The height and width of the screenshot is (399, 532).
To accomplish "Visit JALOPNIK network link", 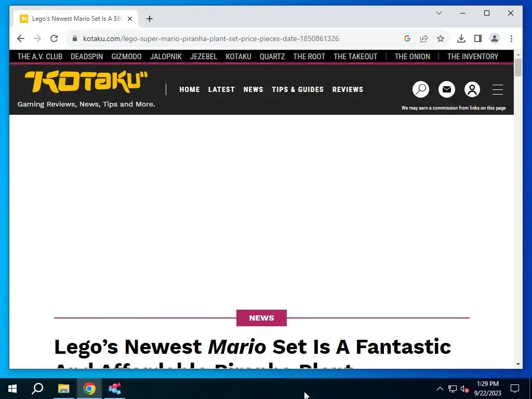I will pyautogui.click(x=166, y=57).
